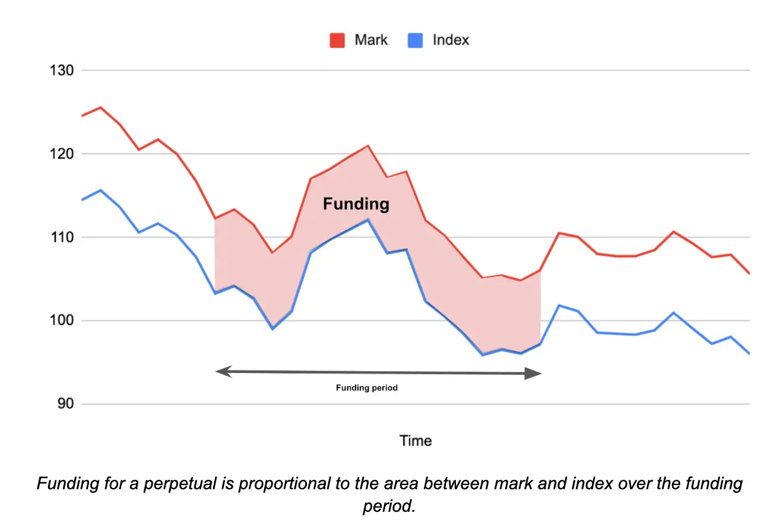
Task: Click the Index line peak near 112
Action: (368, 219)
